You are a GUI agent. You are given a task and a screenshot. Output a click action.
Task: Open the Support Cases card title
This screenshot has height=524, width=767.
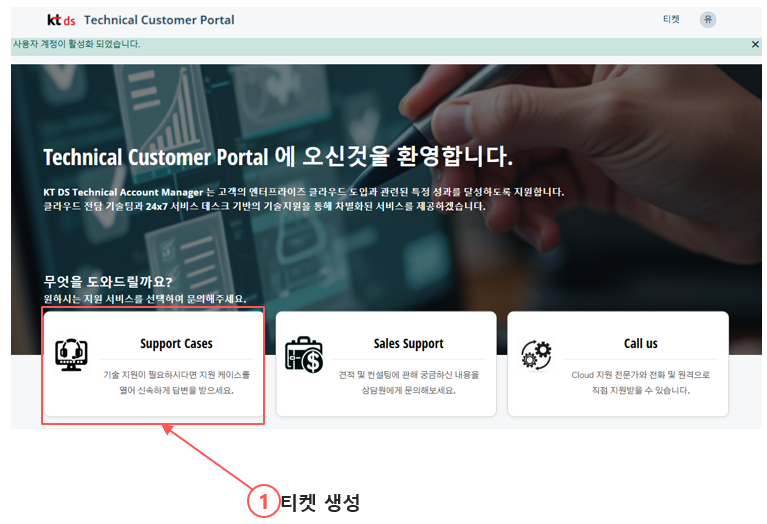click(177, 343)
